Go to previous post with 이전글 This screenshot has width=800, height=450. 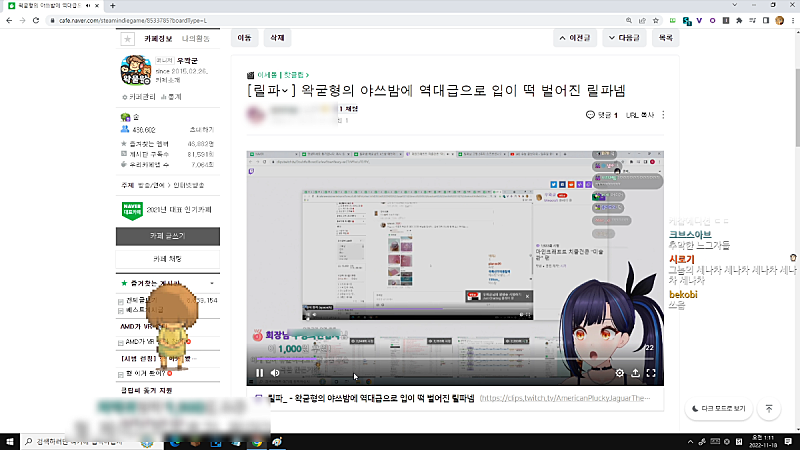[x=575, y=38]
